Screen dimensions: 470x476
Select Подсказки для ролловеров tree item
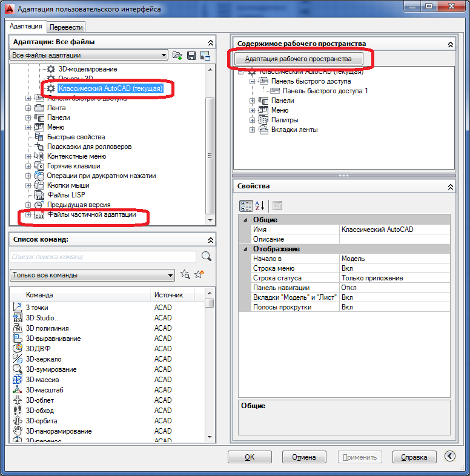tap(89, 147)
